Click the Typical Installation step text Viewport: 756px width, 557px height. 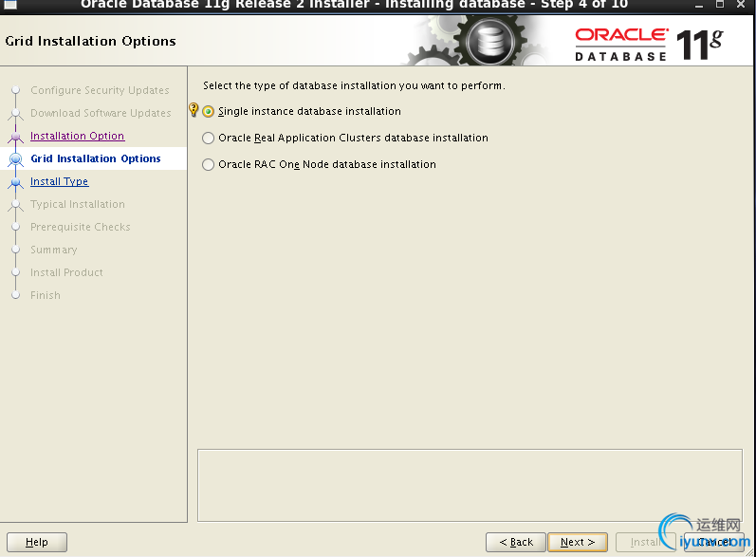(x=78, y=204)
